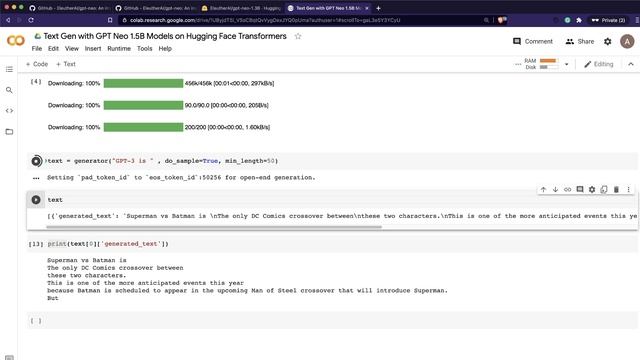Click 'The only DC Comics crossover between' line
640x360 pixels.
point(115,268)
